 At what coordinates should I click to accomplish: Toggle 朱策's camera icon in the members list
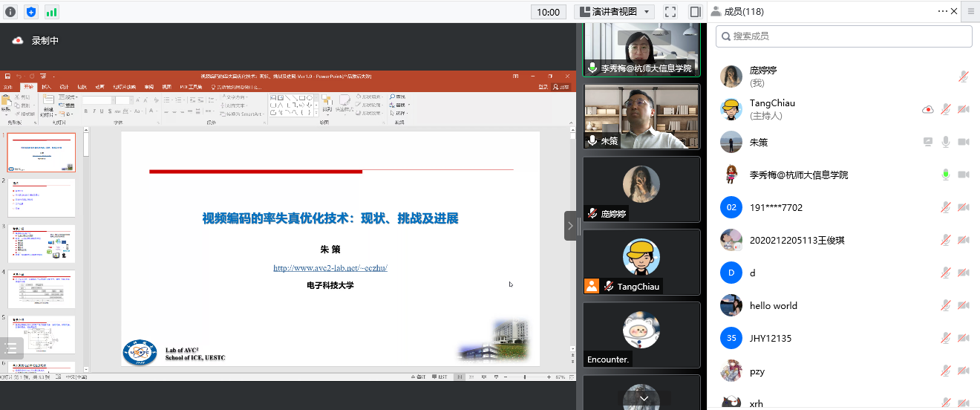tap(964, 142)
